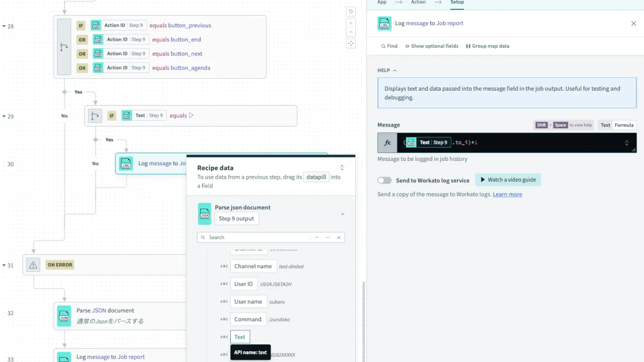Collapse step 28 with its arrow
644x362 pixels.
tap(4, 26)
